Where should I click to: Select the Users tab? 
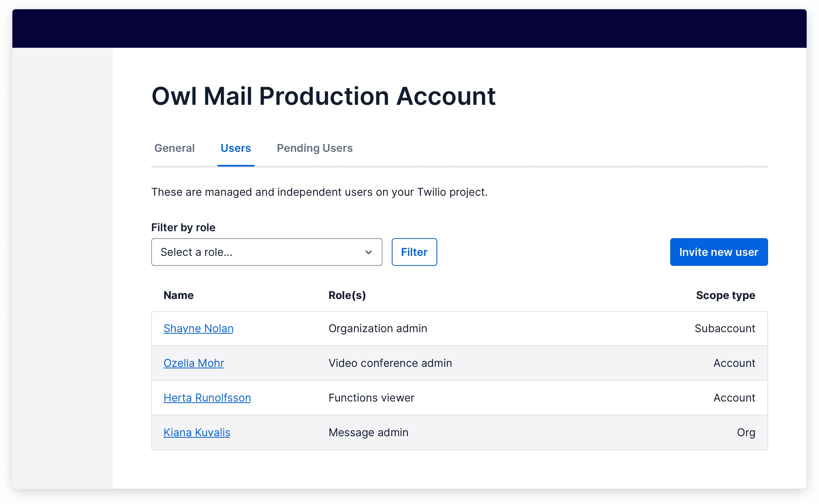pos(235,148)
